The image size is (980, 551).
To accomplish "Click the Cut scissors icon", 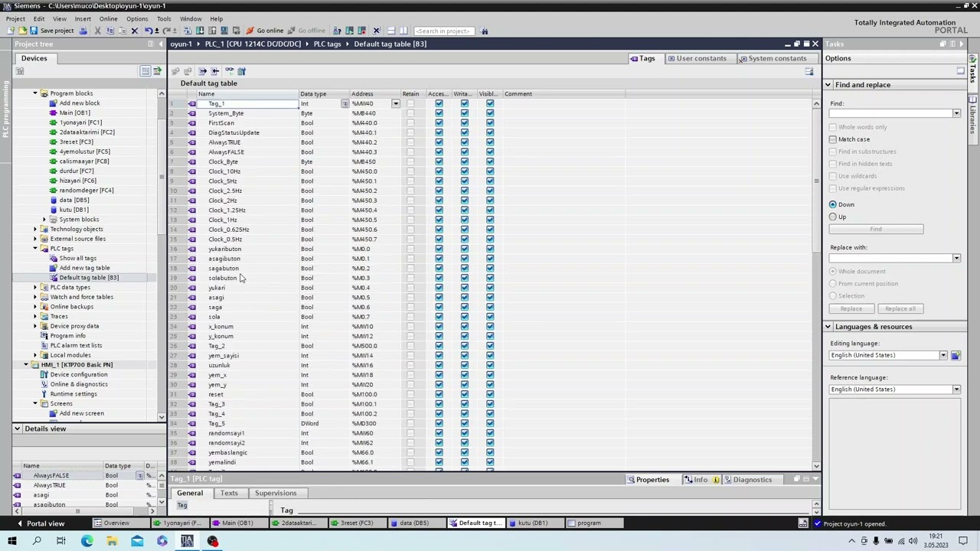I will point(97,31).
